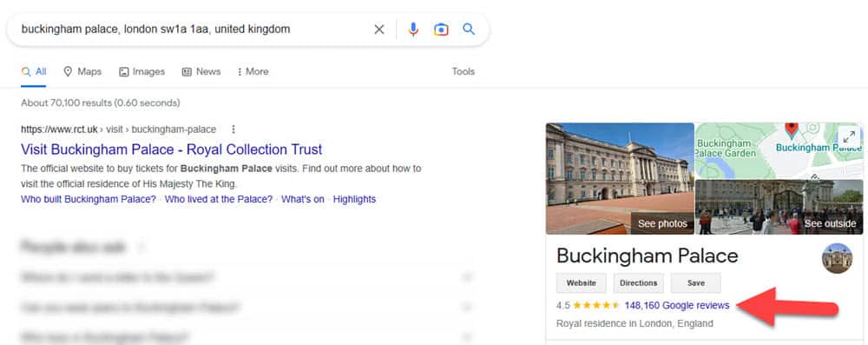Open search by image with the camera icon
This screenshot has width=868, height=345.
coord(441,30)
